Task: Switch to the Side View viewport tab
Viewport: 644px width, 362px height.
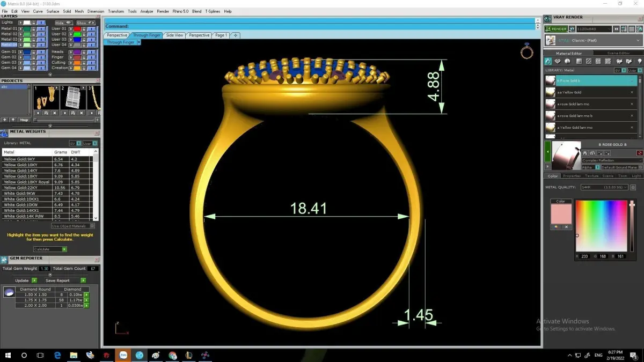Action: 174,35
